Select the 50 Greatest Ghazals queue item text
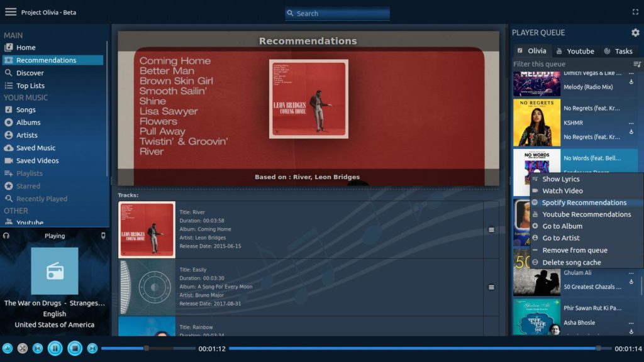Image resolution: width=644 pixels, height=362 pixels. pos(592,287)
